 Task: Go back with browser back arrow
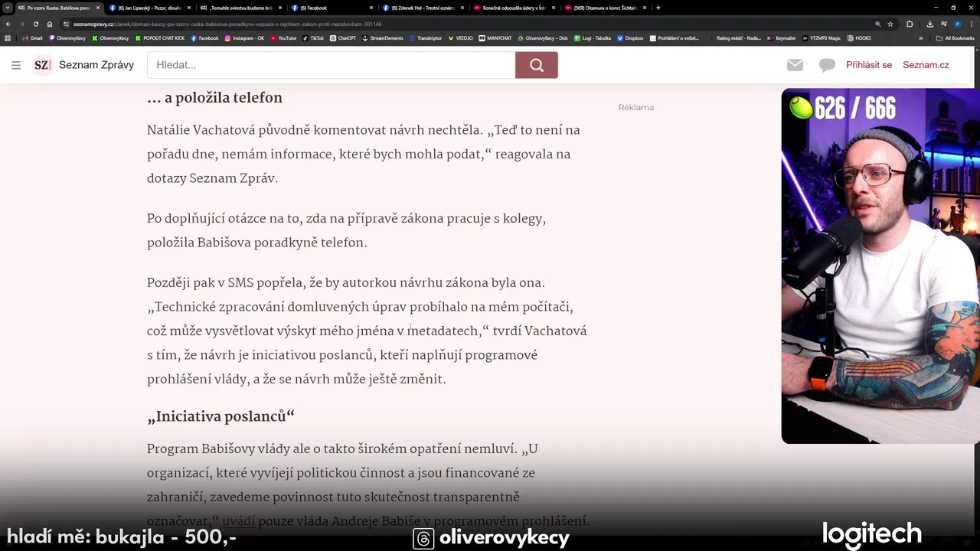[8, 24]
